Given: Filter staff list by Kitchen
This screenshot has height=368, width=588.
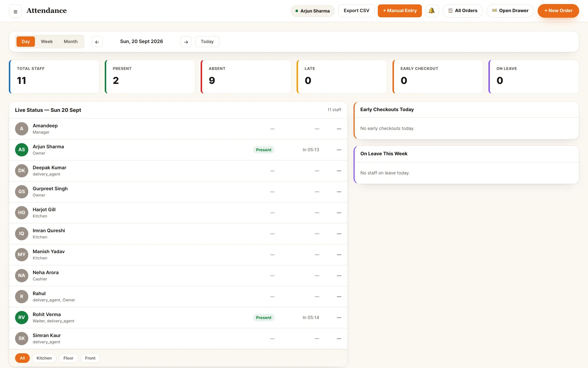Looking at the screenshot, I should [x=44, y=358].
